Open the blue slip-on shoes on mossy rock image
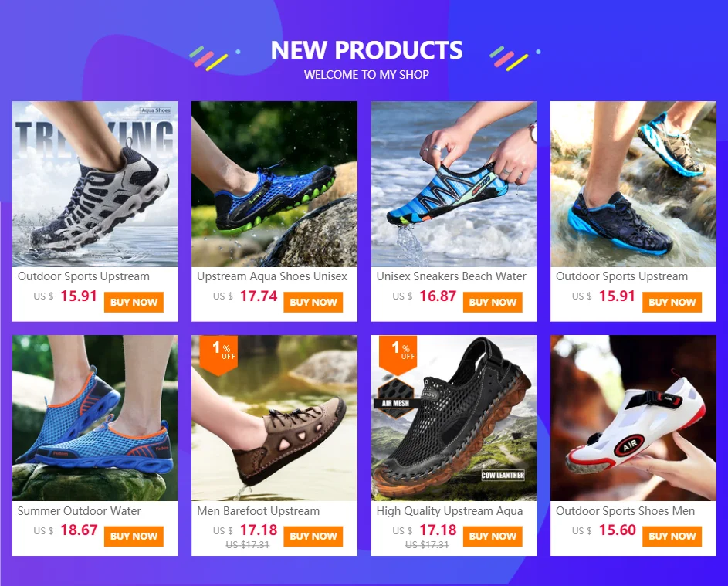The width and height of the screenshot is (728, 586). point(95,418)
